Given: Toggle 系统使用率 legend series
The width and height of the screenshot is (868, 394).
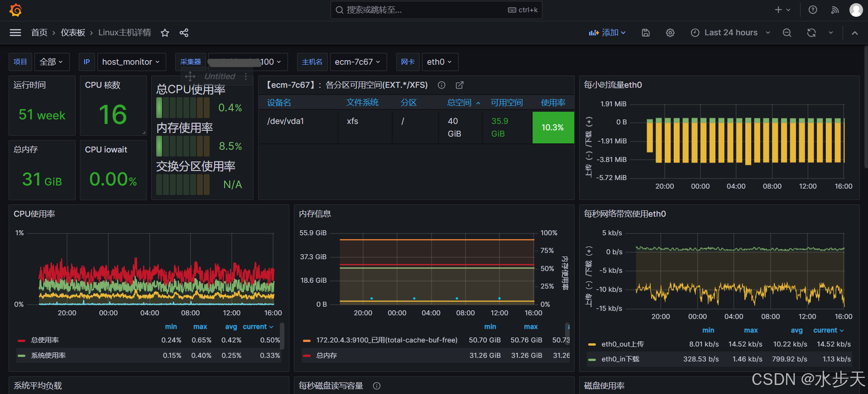Looking at the screenshot, I should (48, 356).
